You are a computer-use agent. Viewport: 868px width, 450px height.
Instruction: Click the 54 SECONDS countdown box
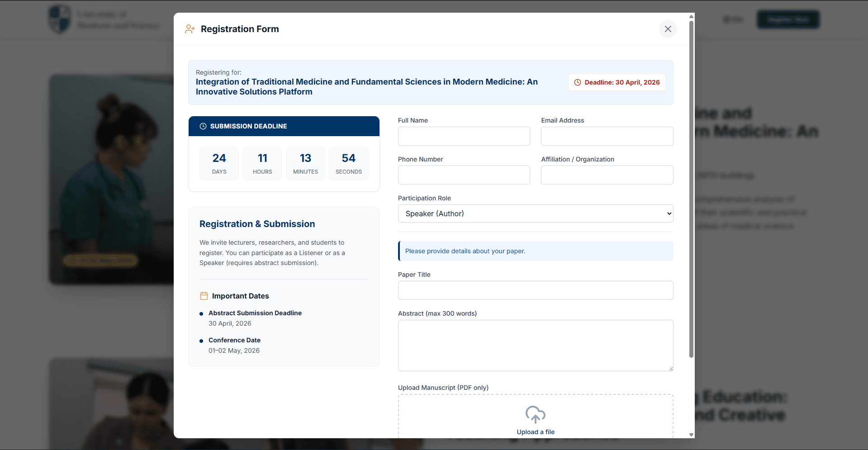pyautogui.click(x=349, y=164)
